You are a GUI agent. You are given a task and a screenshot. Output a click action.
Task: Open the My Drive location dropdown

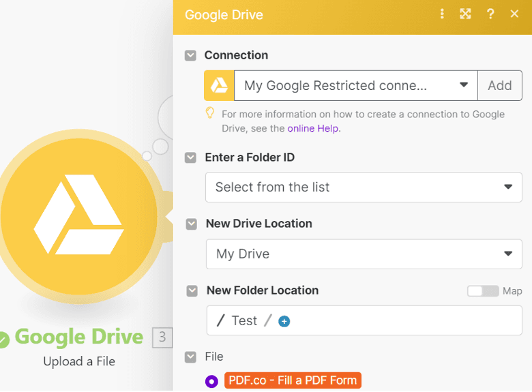(364, 254)
